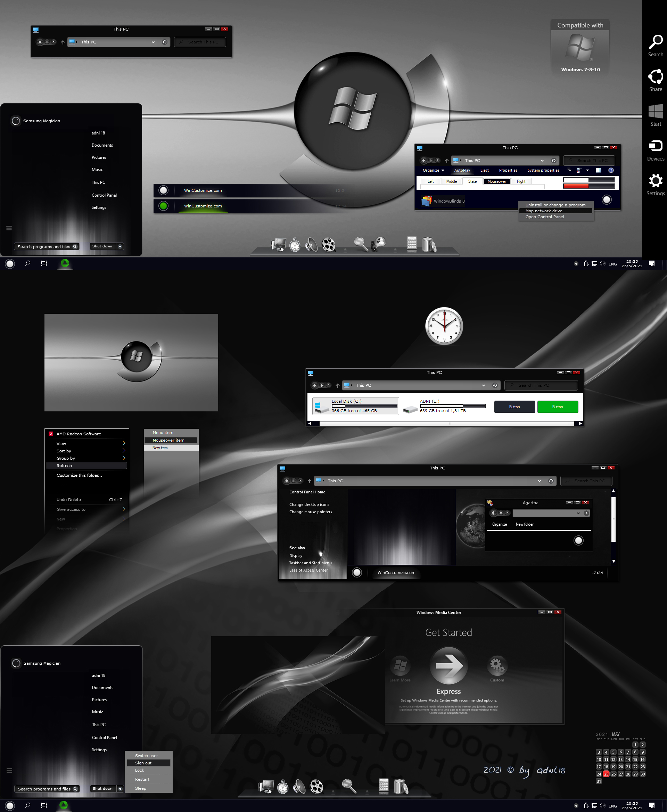Open the Search charm
The height and width of the screenshot is (812, 667).
pos(656,46)
